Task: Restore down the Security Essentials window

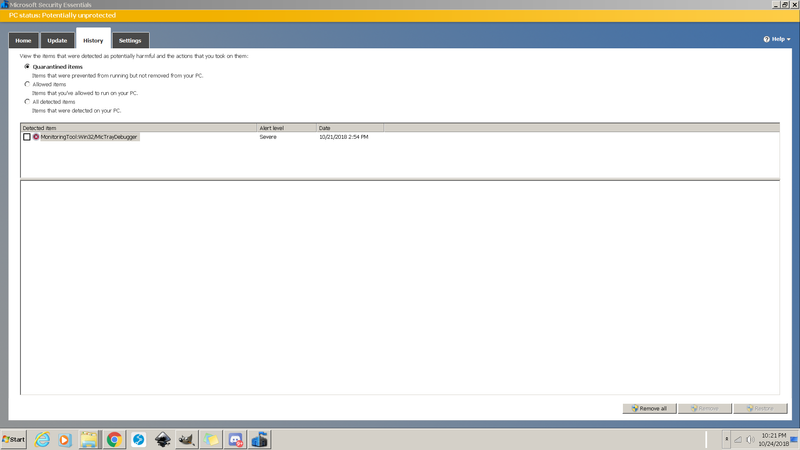Action: click(785, 5)
